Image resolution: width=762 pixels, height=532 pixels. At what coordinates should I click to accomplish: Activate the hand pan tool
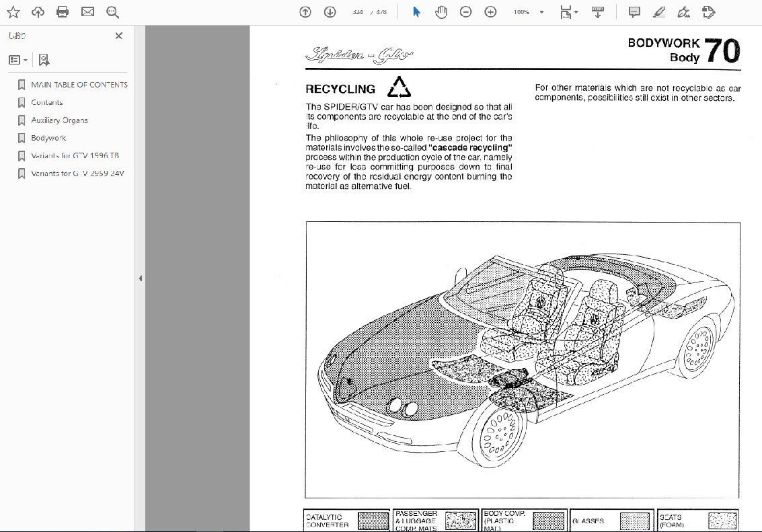pyautogui.click(x=441, y=12)
